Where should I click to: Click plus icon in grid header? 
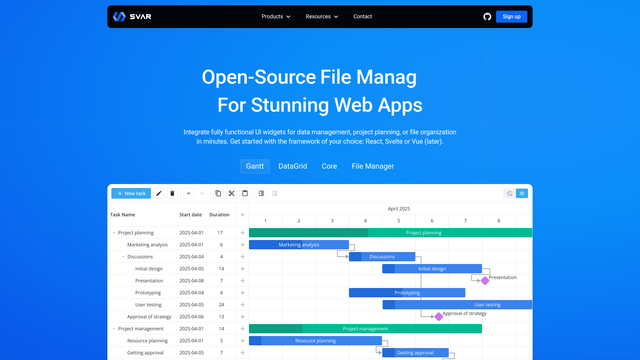click(242, 215)
